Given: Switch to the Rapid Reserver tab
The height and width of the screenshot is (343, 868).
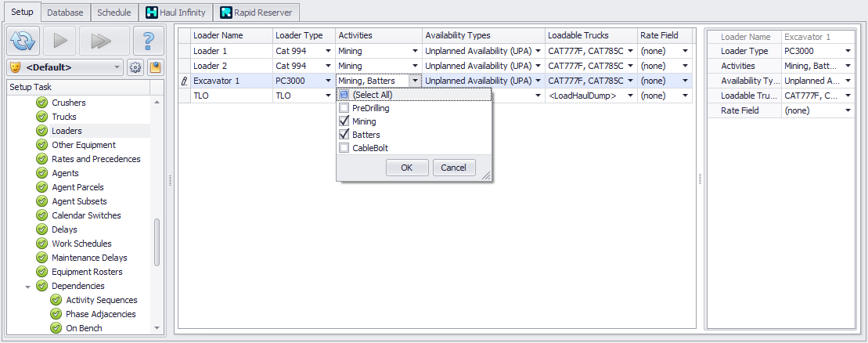Looking at the screenshot, I should point(257,13).
